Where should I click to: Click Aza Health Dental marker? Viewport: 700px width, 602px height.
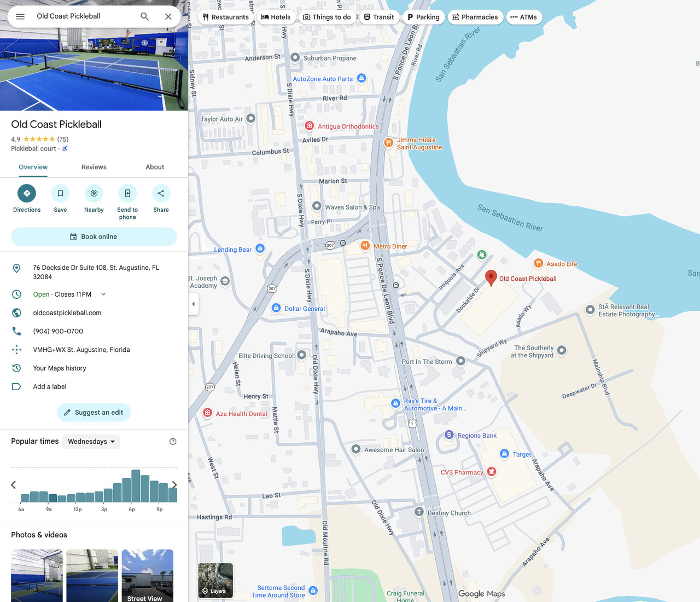[x=207, y=413]
